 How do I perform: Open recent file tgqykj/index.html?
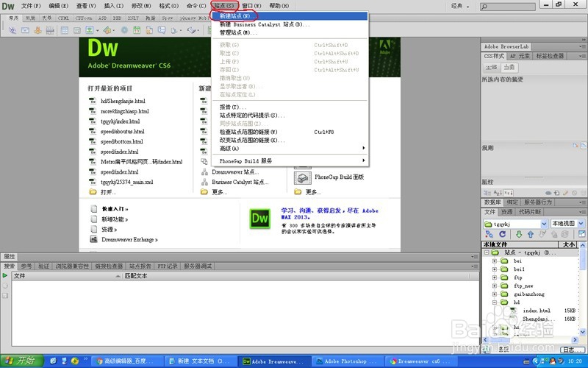[x=120, y=121]
